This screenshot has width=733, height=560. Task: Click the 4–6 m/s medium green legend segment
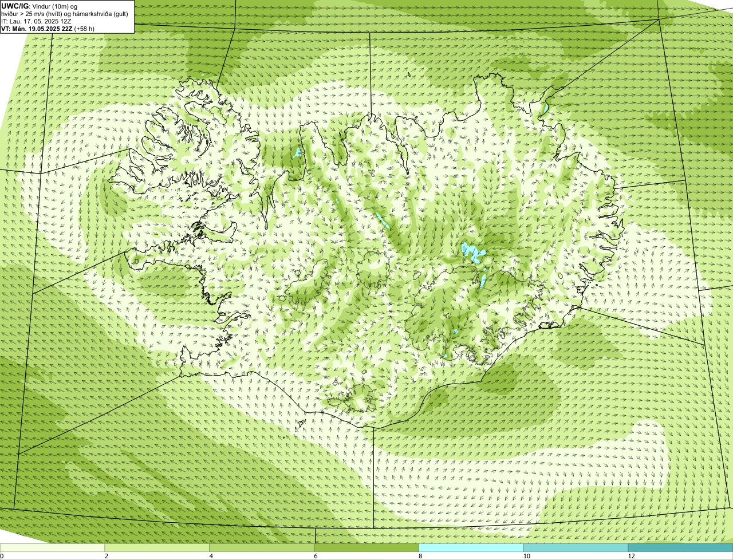click(x=262, y=547)
